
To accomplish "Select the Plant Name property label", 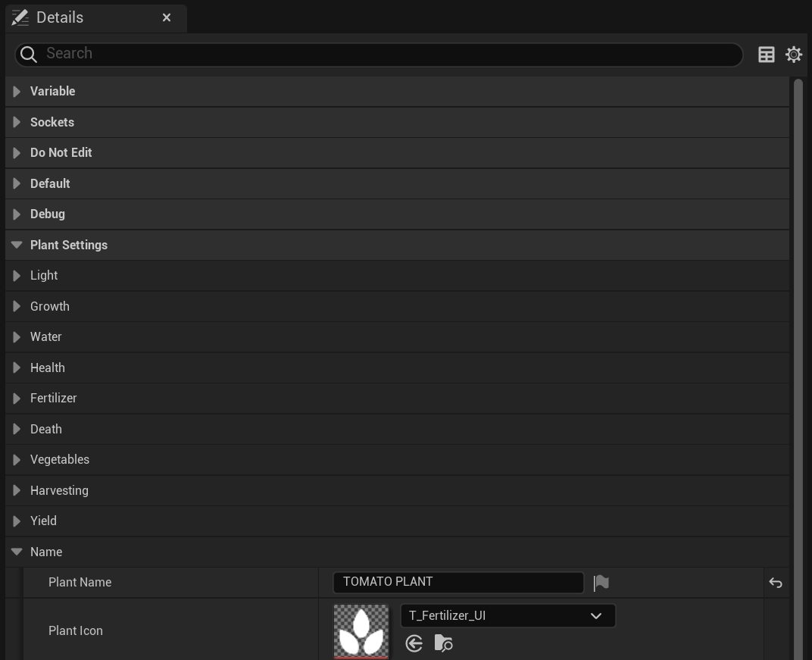I will (x=80, y=582).
